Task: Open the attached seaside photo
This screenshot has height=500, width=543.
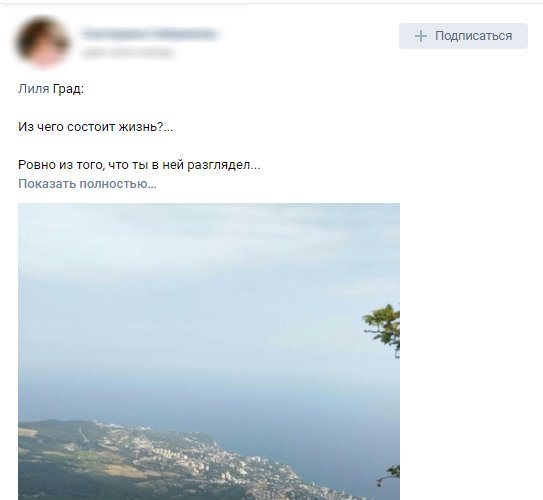Action: [209, 351]
